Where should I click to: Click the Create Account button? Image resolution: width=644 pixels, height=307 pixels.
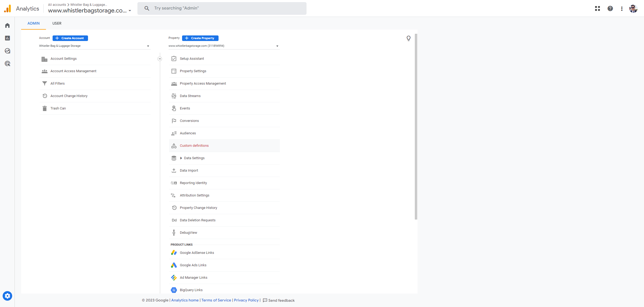[70, 38]
